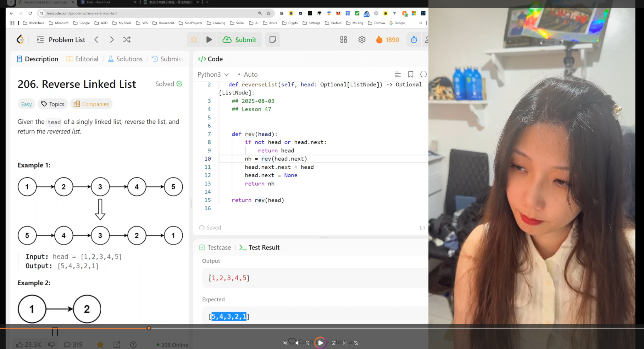Image resolution: width=644 pixels, height=349 pixels.
Task: Reload the browser page
Action: [30, 13]
